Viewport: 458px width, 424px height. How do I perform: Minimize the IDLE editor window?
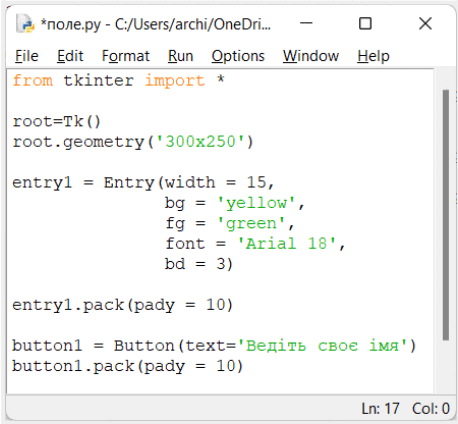point(306,23)
